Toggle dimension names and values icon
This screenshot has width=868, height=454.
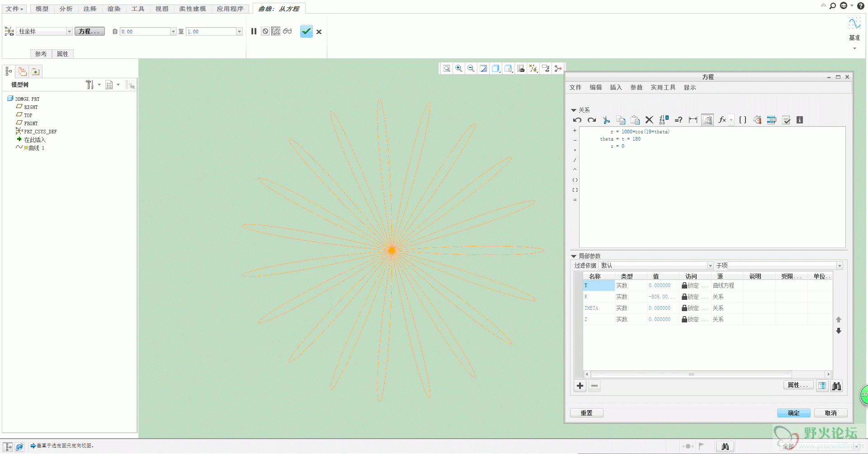pyautogui.click(x=664, y=120)
